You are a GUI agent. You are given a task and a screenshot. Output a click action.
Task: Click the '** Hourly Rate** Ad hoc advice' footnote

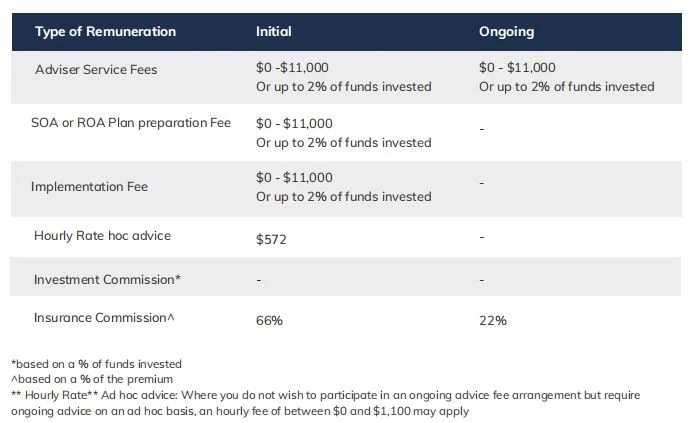325,403
